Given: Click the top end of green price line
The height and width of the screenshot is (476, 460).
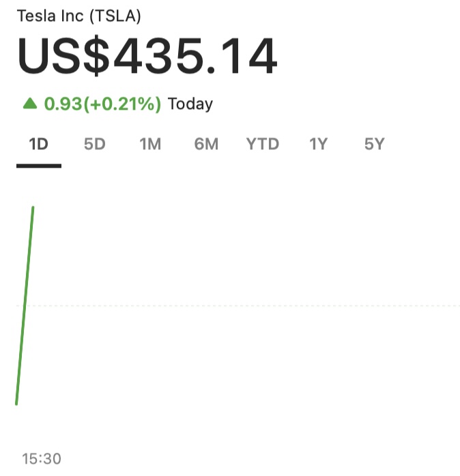Looking at the screenshot, I should pyautogui.click(x=33, y=208).
